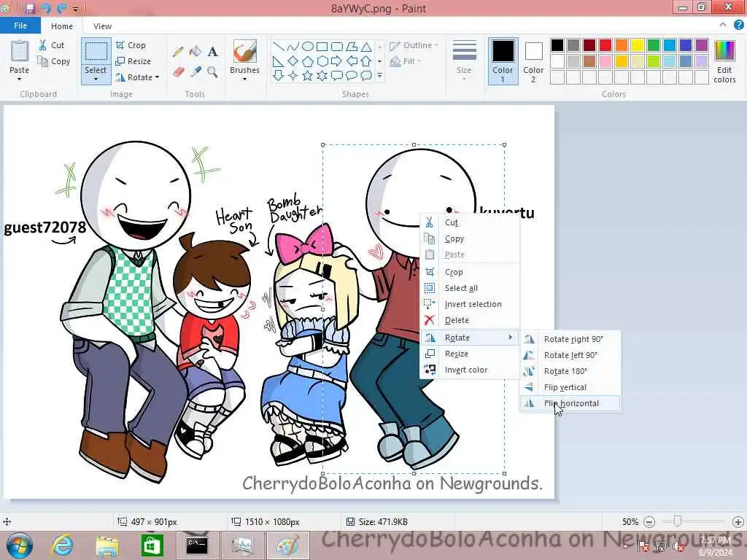
Task: Click Select all in context menu
Action: pos(470,288)
